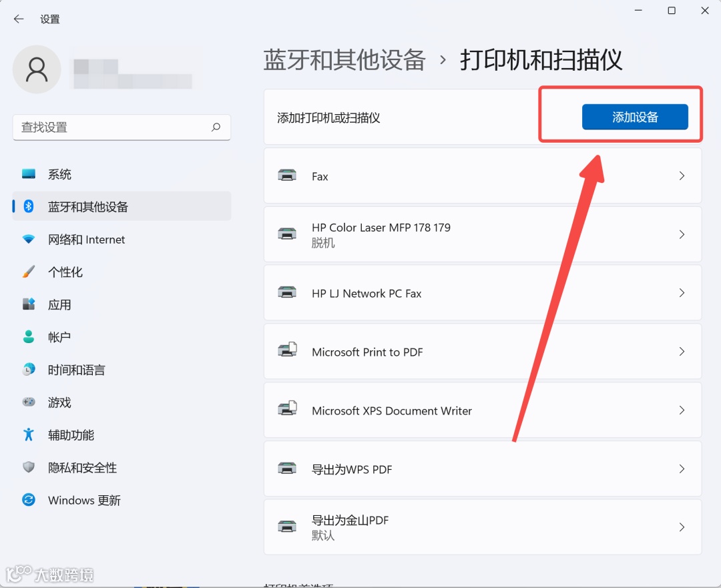Open the 游戏 settings page

tap(122, 402)
